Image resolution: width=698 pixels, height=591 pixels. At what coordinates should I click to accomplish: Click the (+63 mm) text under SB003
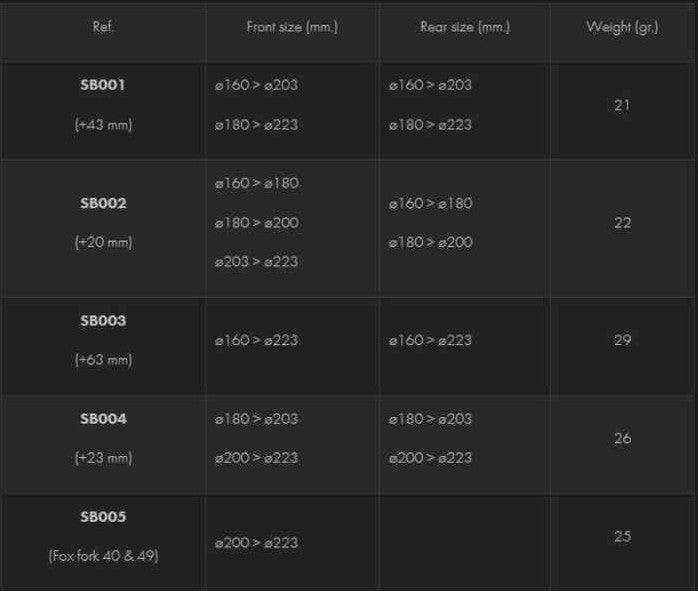tap(103, 359)
